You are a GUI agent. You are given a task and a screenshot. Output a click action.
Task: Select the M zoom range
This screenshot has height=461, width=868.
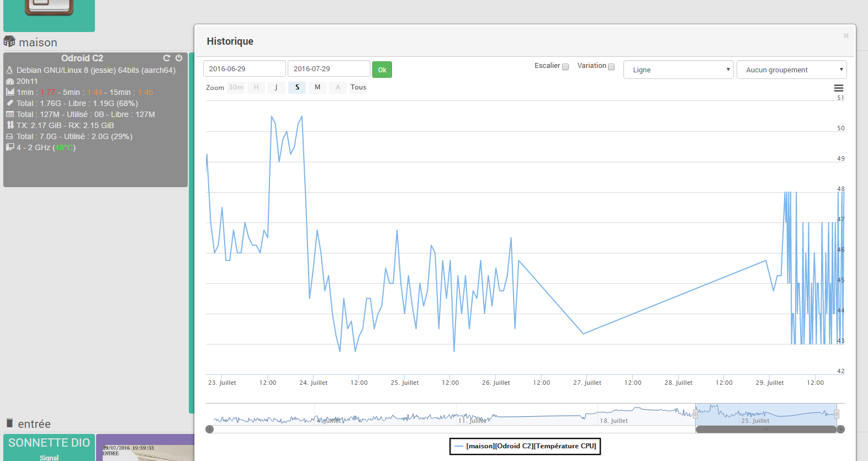pos(317,87)
